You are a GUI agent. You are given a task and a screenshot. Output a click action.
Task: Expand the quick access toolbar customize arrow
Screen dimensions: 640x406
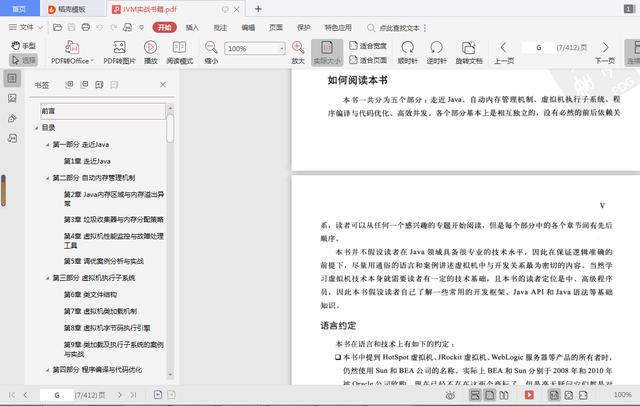[x=142, y=27]
